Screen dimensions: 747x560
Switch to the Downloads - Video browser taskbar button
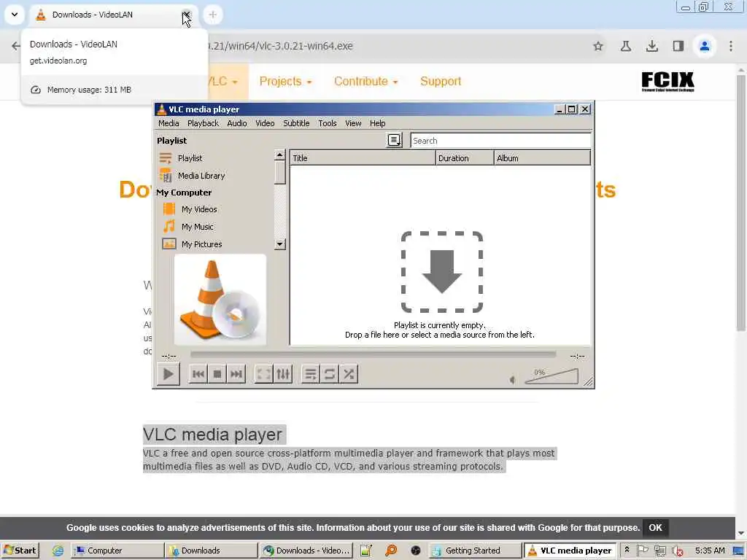pos(306,551)
